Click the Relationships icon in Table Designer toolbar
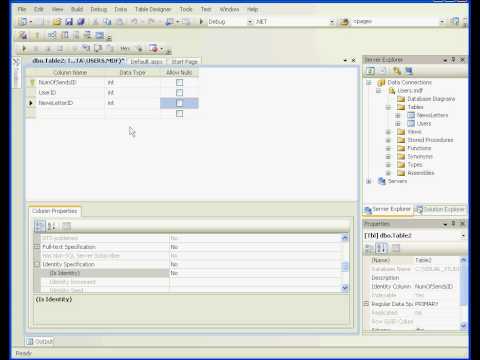480x360 pixels. pos(52,35)
